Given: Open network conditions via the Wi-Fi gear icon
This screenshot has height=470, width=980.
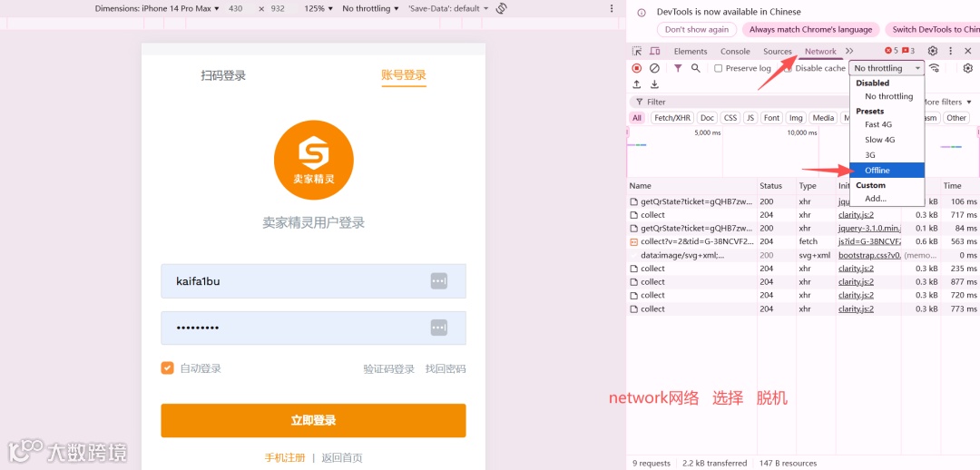Looking at the screenshot, I should 935,68.
